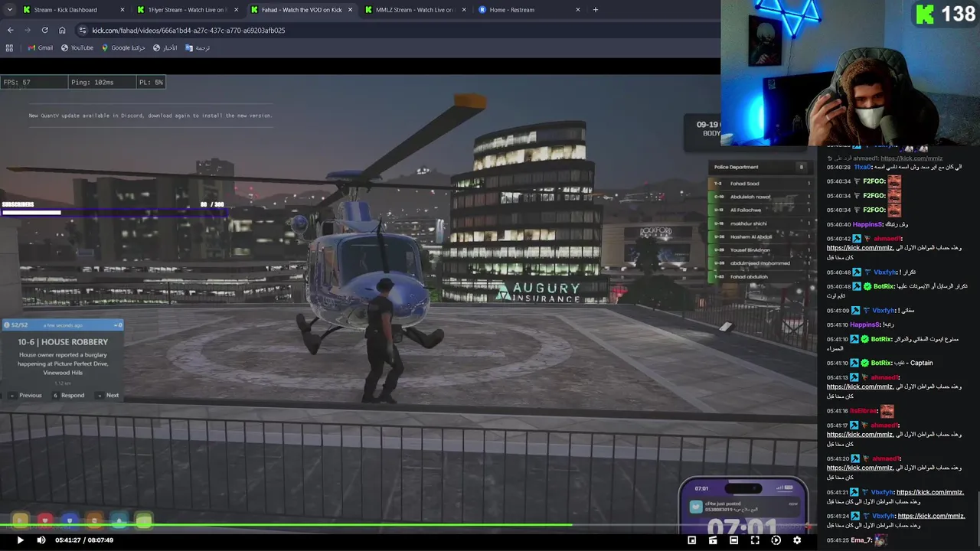
Task: Click itsElbraa username in chat
Action: pyautogui.click(x=863, y=411)
